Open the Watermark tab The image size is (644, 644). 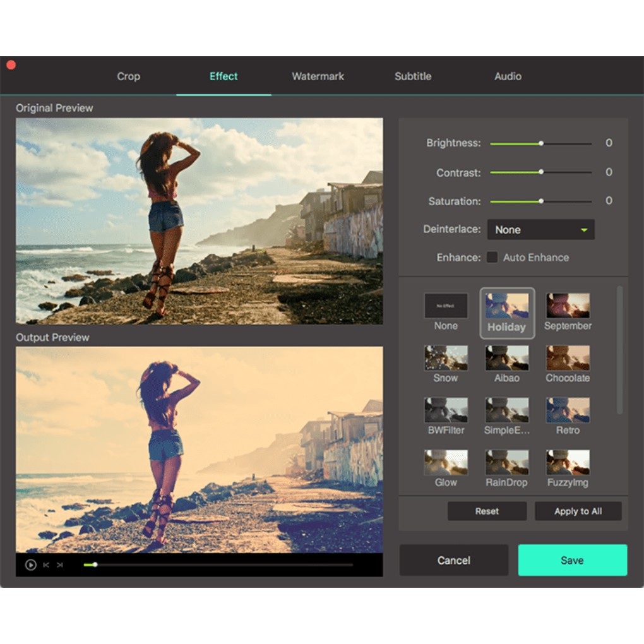(x=318, y=76)
